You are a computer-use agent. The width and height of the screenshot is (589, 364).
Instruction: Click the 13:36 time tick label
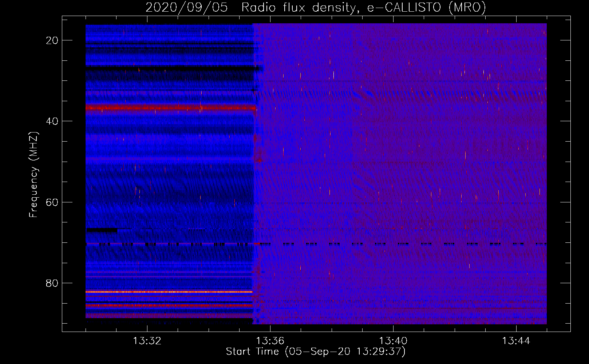pyautogui.click(x=270, y=341)
